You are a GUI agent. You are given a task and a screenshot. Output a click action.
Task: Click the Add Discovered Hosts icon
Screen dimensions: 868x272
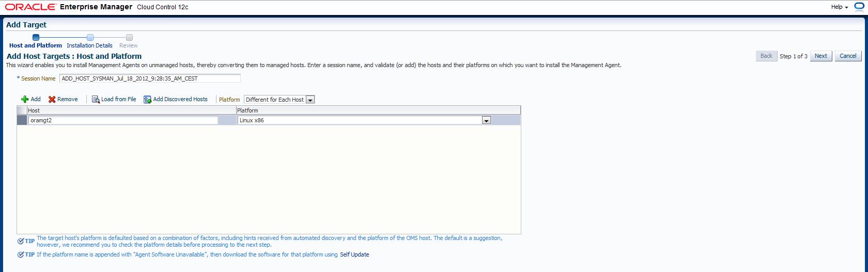147,100
